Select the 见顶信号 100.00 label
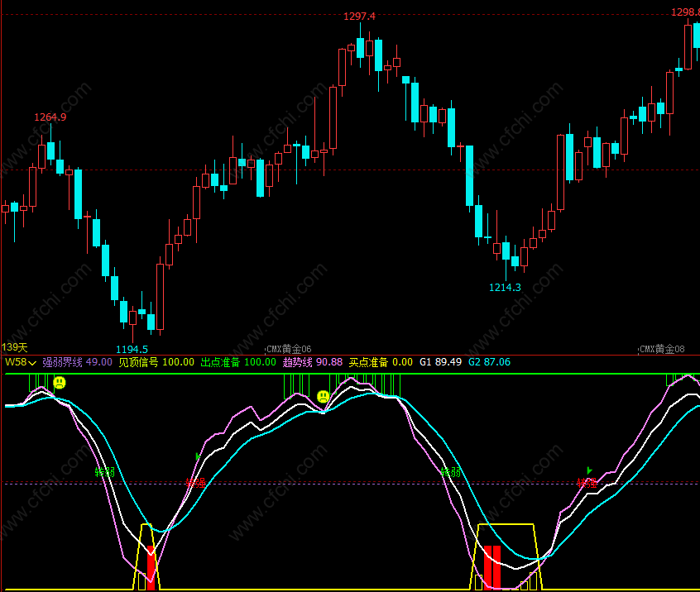The width and height of the screenshot is (700, 592). (156, 362)
